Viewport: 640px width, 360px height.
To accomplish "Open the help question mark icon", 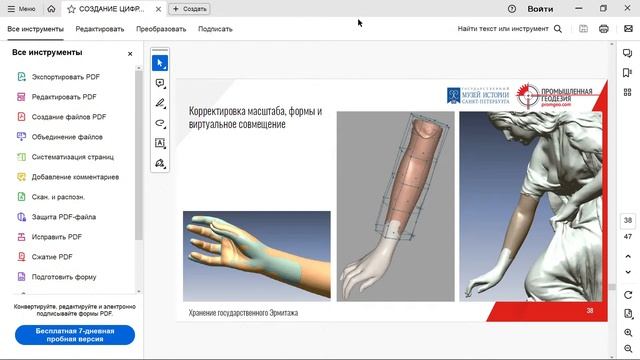I will (512, 9).
